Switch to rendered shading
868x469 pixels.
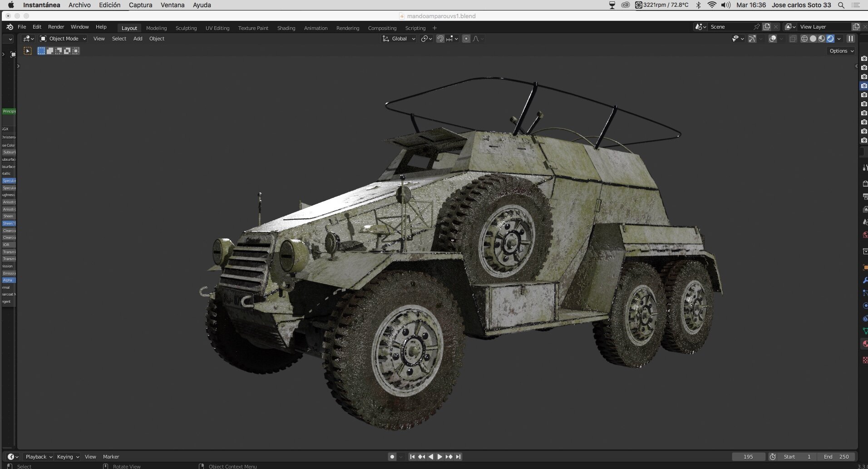830,39
